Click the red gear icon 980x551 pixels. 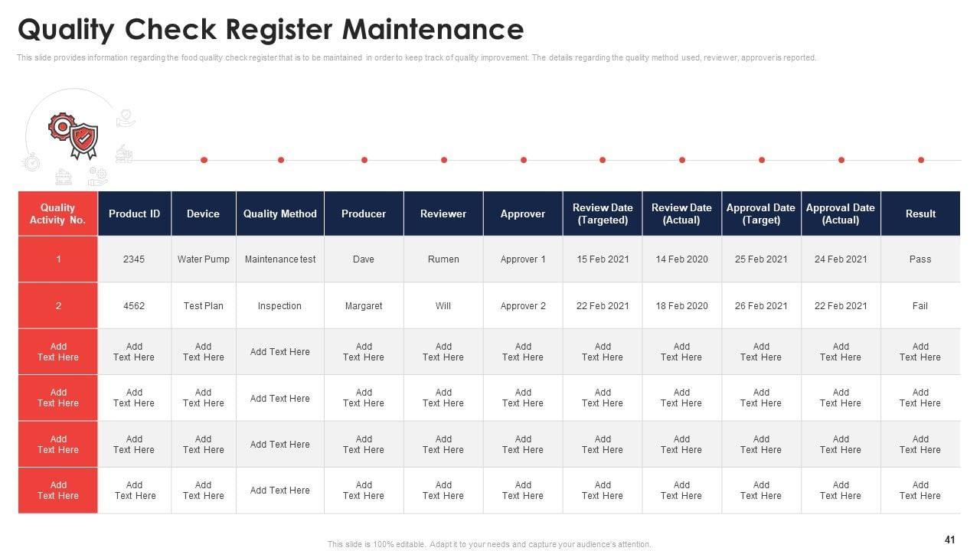[60, 126]
